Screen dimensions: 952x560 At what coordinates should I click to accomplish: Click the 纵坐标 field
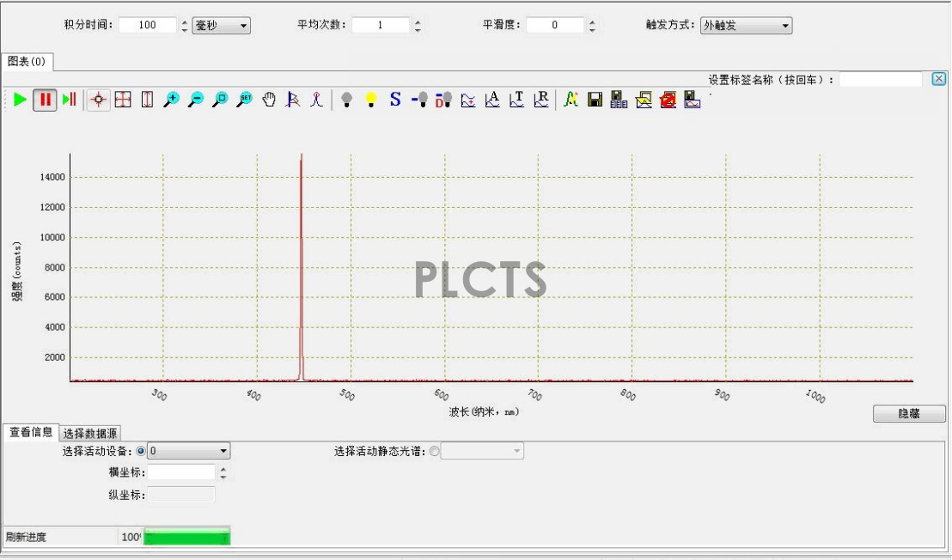click(181, 495)
